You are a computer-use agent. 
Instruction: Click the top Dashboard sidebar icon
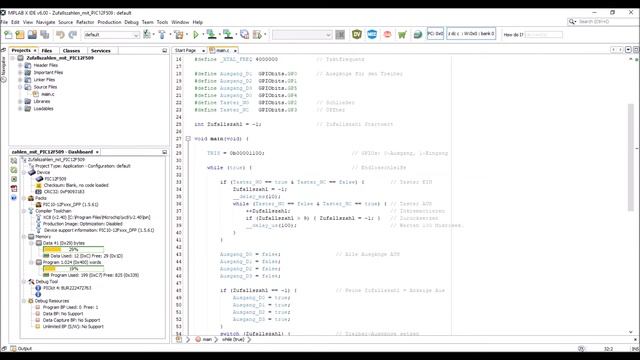[14, 161]
